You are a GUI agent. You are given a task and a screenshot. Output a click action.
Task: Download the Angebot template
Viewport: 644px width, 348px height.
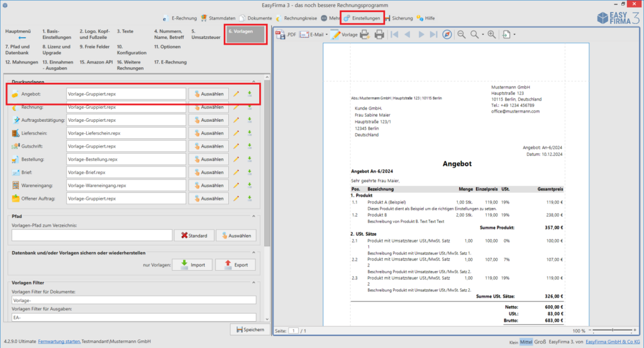pyautogui.click(x=249, y=94)
